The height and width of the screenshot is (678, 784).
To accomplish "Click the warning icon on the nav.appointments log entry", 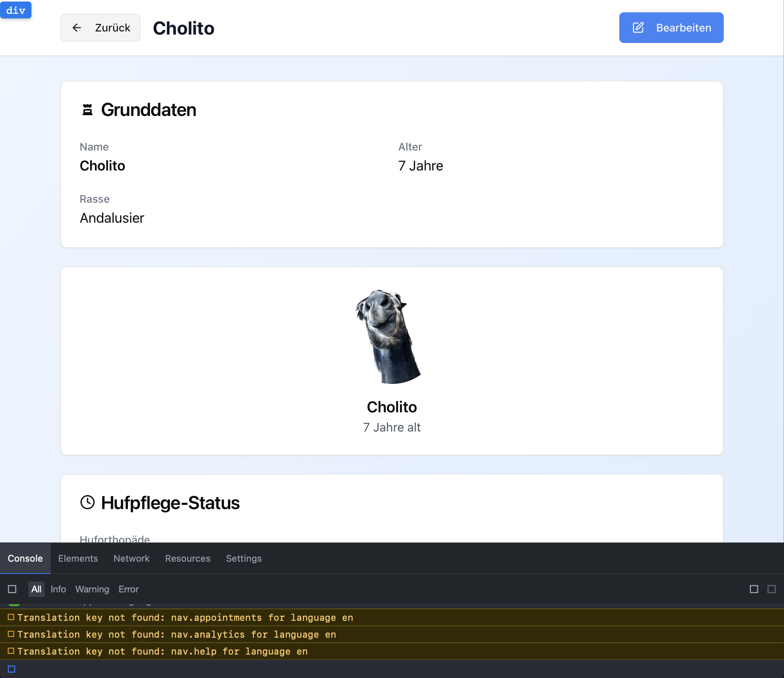I will [11, 617].
